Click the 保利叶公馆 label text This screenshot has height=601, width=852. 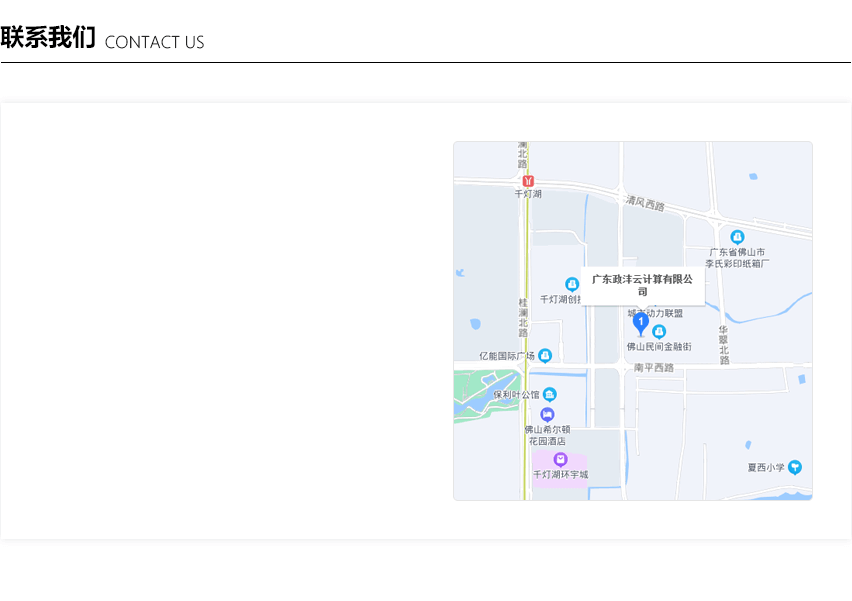click(x=516, y=395)
